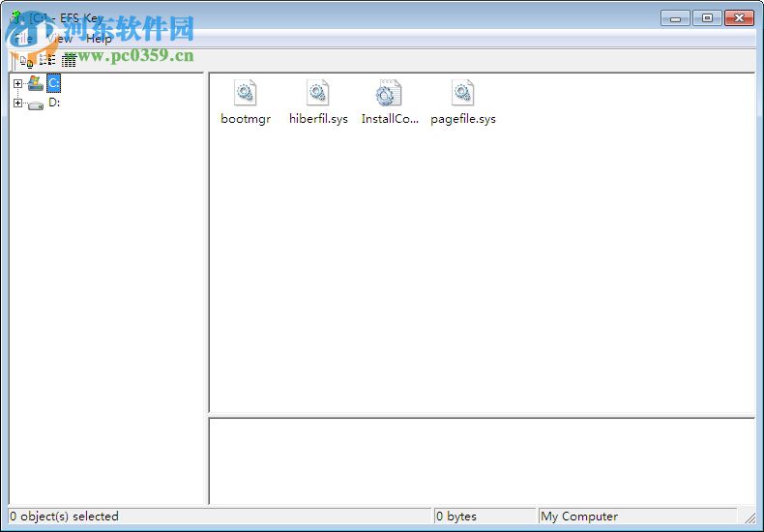Viewport: 764px width, 532px height.
Task: Click the bootmgr file name
Action: click(x=246, y=119)
